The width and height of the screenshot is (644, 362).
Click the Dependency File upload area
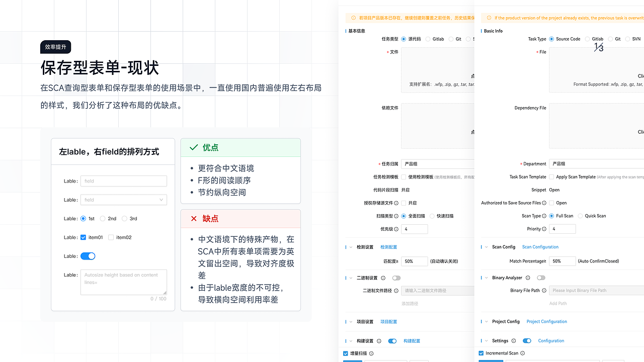(597, 126)
